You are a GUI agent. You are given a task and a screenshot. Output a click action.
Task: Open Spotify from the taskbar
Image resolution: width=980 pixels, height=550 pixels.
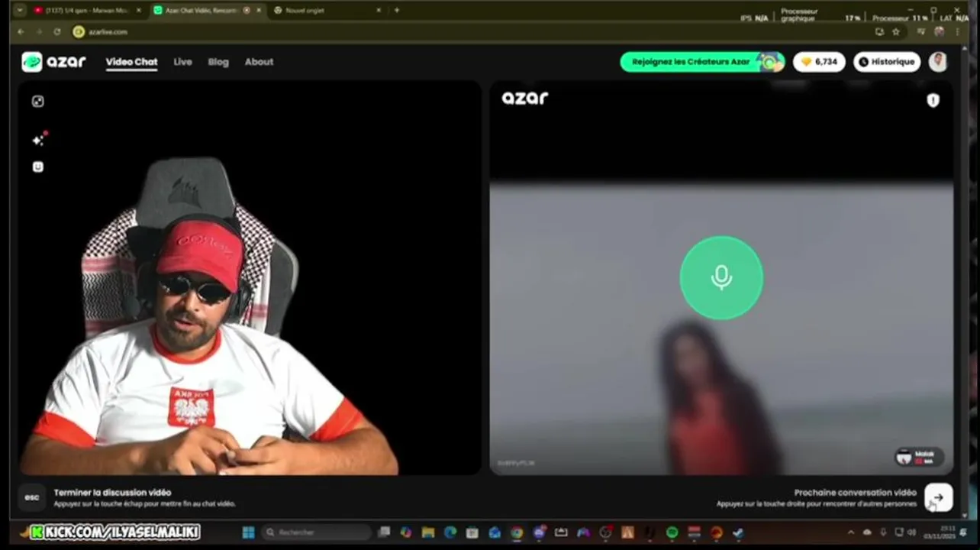(x=672, y=532)
